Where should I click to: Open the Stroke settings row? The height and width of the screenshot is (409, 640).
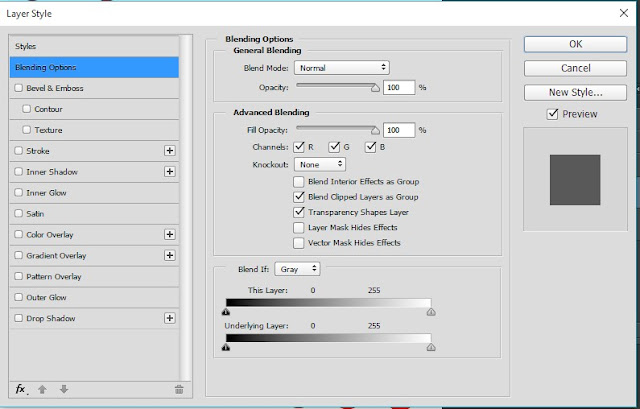(x=94, y=151)
